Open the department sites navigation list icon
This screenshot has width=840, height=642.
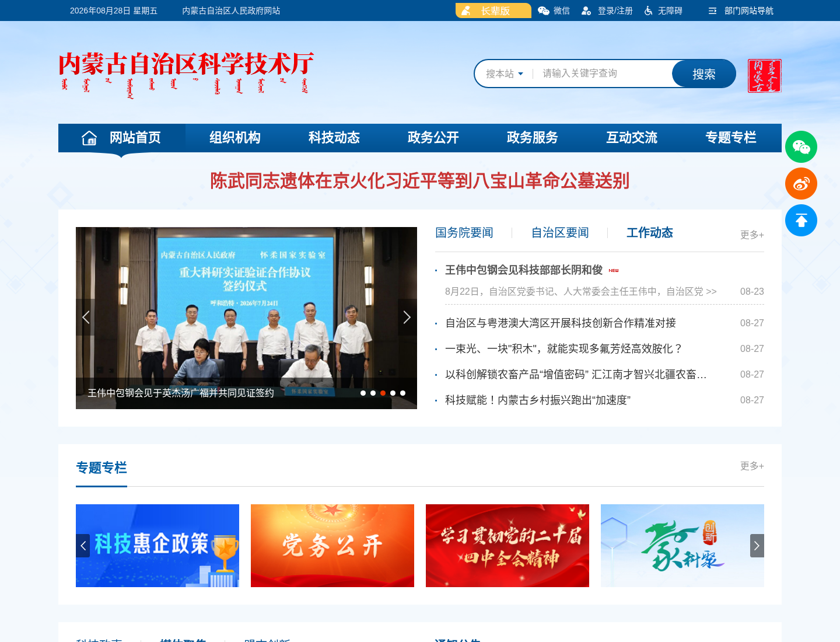[x=712, y=11]
